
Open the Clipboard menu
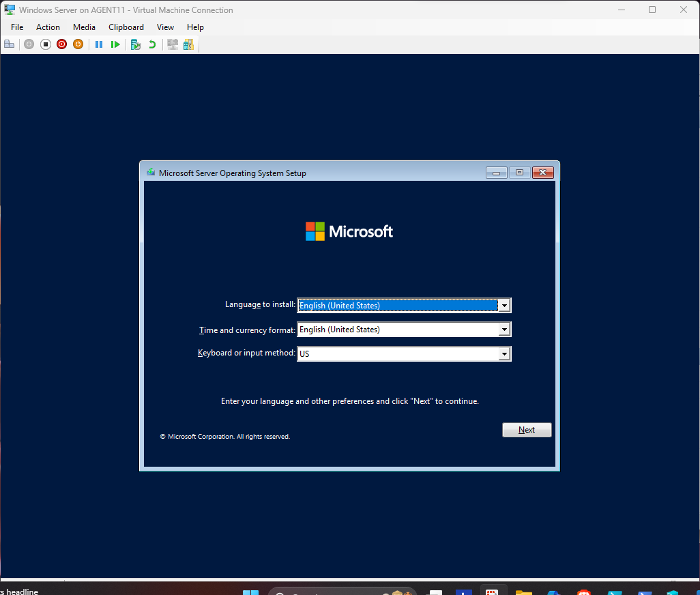click(126, 27)
